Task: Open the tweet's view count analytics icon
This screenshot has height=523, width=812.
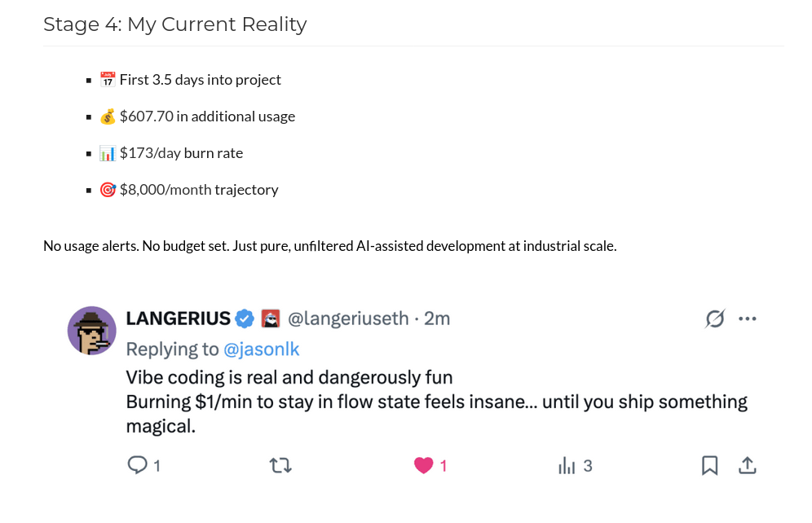Action: point(566,466)
